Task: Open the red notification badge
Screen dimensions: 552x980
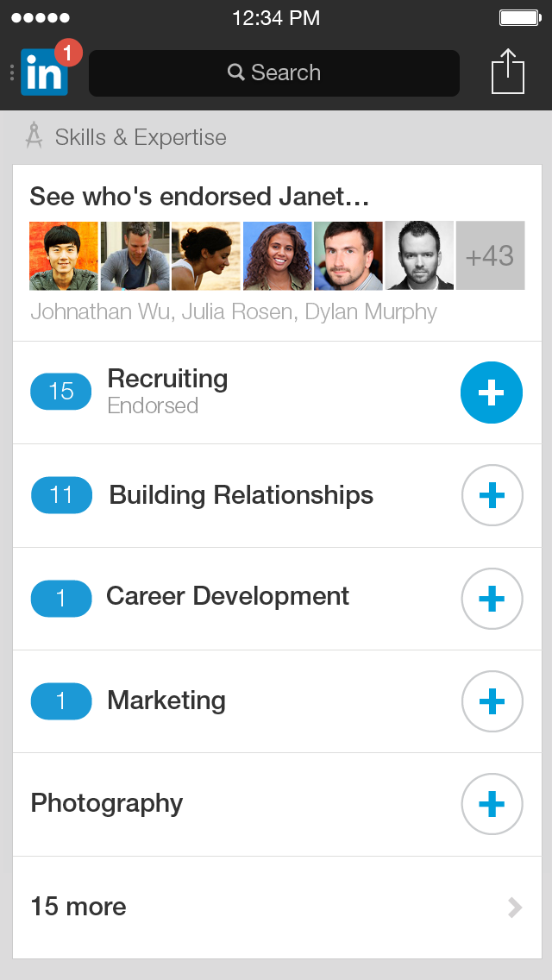Action: (67, 53)
